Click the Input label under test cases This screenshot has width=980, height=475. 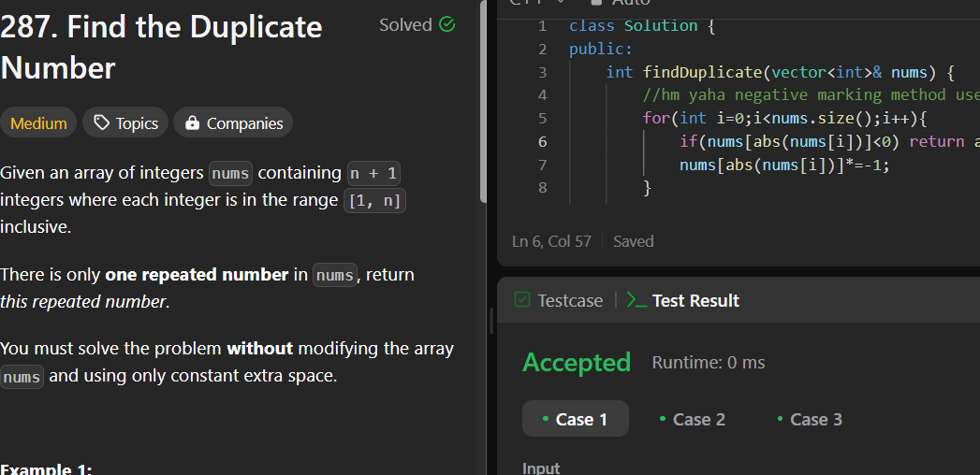(541, 468)
